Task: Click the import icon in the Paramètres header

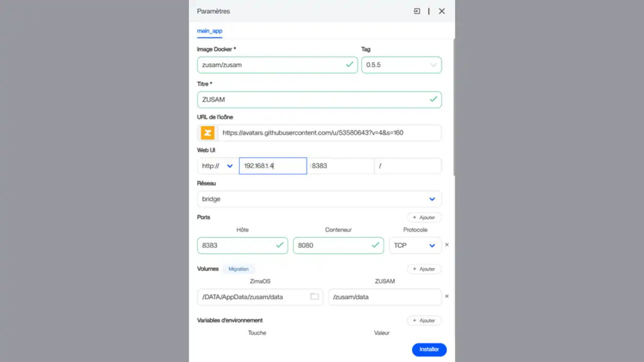Action: coord(417,11)
